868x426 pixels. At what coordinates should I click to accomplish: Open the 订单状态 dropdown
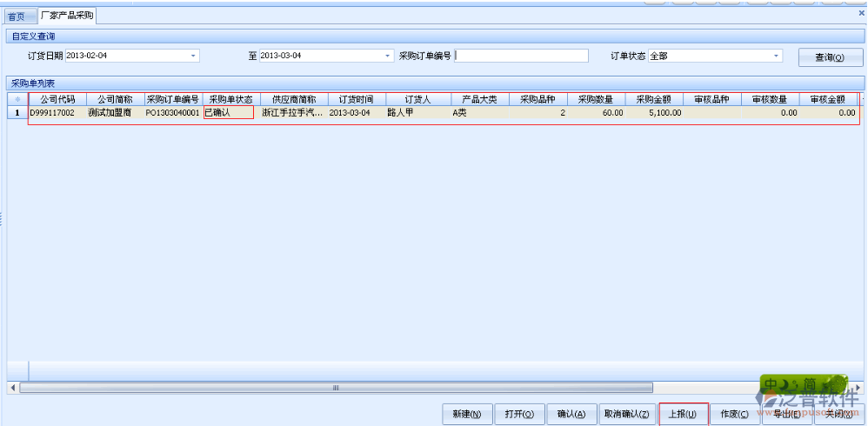click(x=777, y=56)
